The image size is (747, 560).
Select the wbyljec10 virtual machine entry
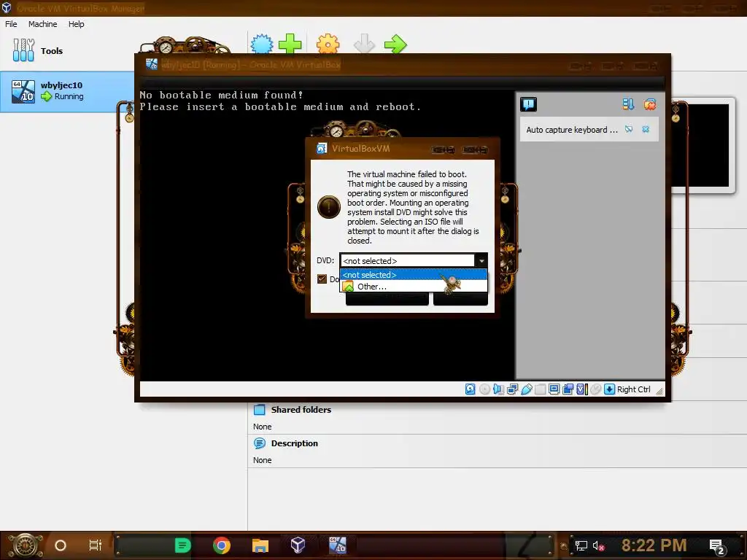click(x=66, y=91)
